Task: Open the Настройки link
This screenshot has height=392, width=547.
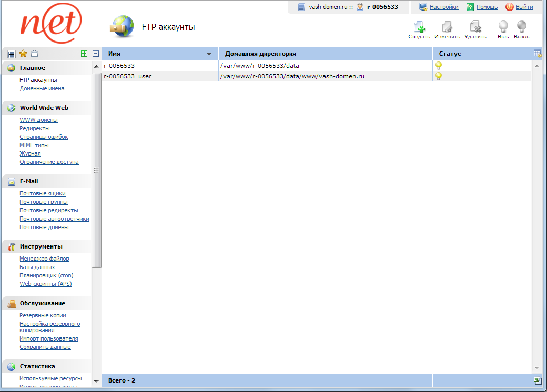Action: pyautogui.click(x=443, y=7)
